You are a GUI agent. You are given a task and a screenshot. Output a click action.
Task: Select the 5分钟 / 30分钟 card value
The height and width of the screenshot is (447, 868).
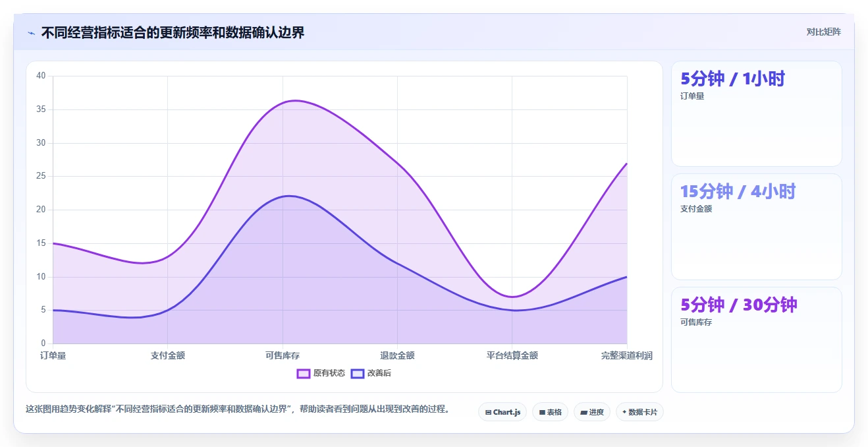(738, 305)
